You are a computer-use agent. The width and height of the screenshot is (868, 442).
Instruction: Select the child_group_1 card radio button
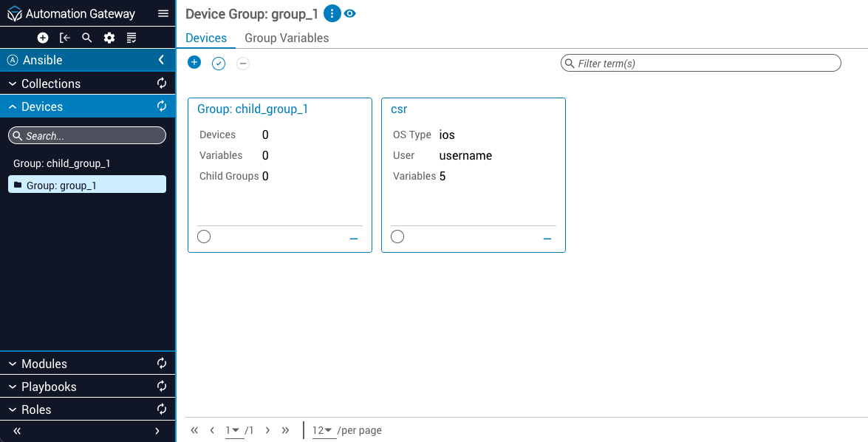click(x=204, y=237)
